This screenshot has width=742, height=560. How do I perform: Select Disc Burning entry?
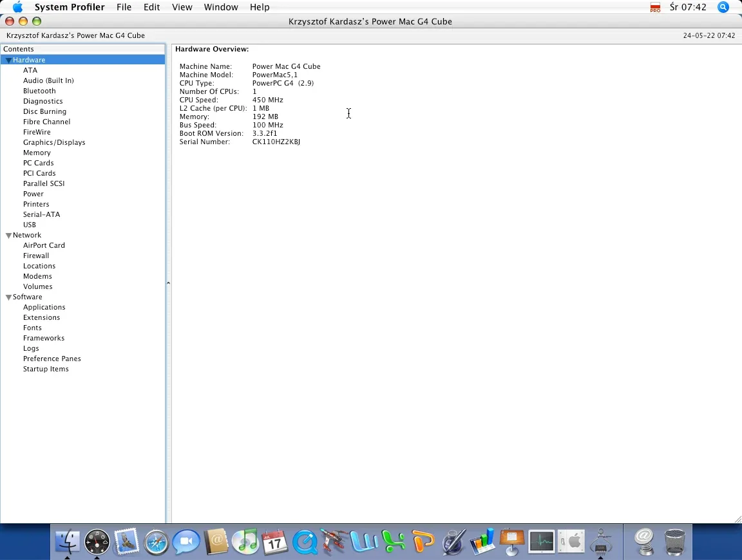tap(44, 111)
